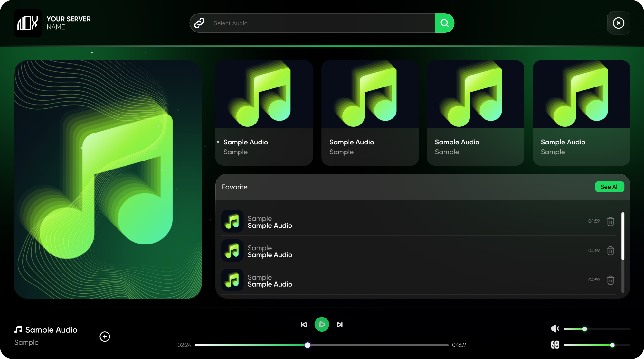Click the total time 04:59 beside progress bar
The image size is (644, 359).
pos(459,345)
